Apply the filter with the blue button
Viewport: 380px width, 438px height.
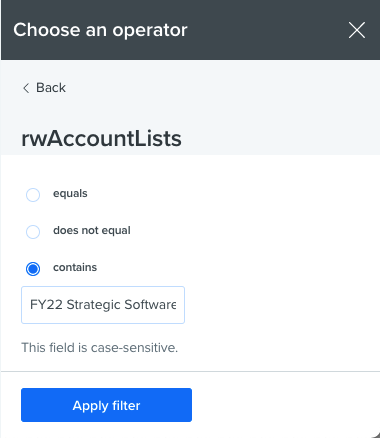tap(106, 405)
